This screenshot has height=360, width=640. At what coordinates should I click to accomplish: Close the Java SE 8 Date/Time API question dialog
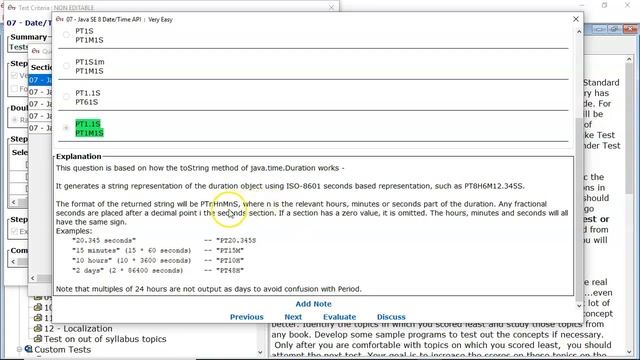click(576, 19)
